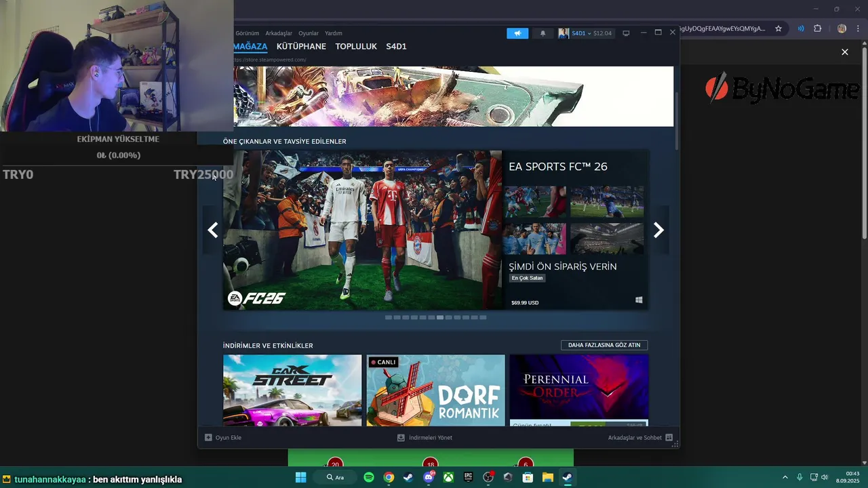Bookmark this page with Chrome star icon

point(778,28)
